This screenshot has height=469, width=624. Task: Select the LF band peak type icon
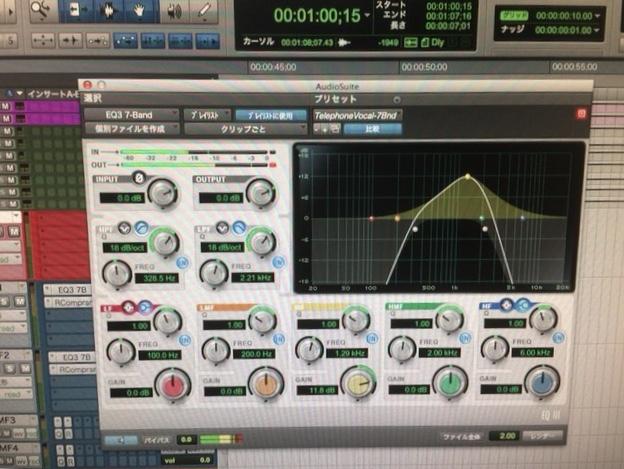tap(128, 307)
